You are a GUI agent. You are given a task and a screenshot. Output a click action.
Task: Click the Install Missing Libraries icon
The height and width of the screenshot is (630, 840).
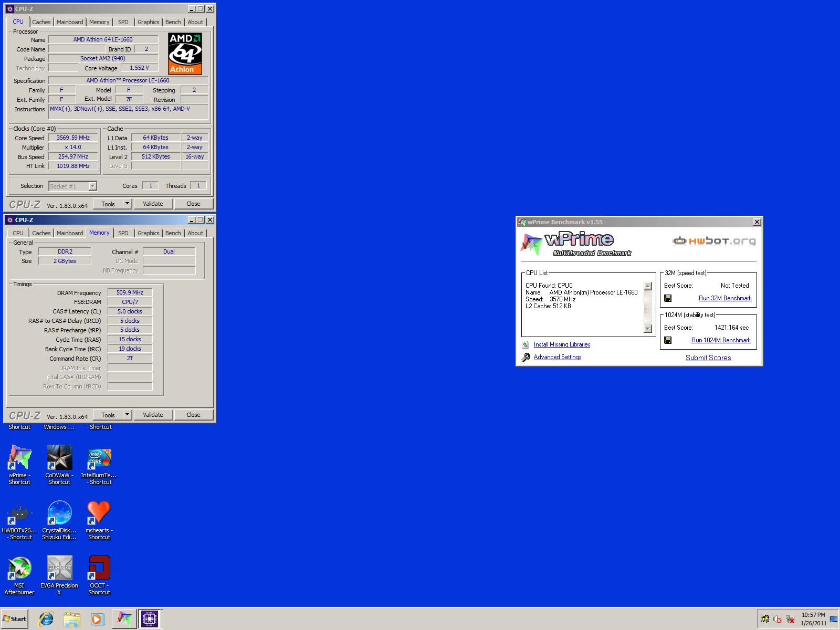pos(526,345)
